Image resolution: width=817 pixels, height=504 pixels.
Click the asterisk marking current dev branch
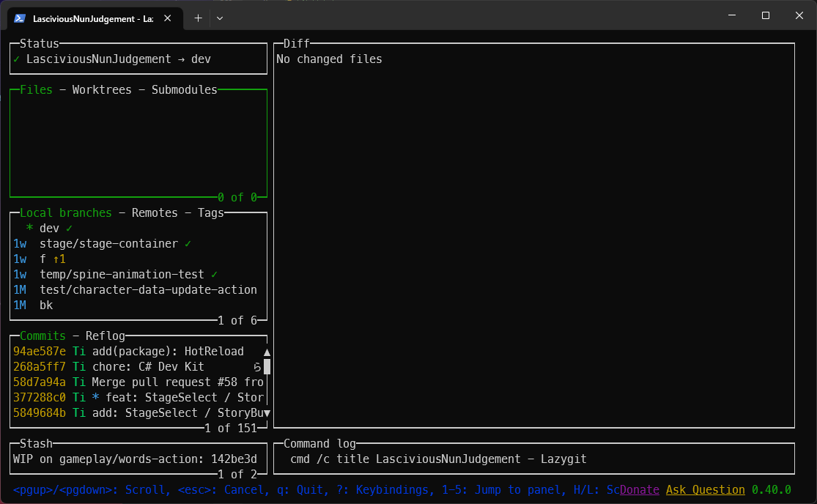30,228
